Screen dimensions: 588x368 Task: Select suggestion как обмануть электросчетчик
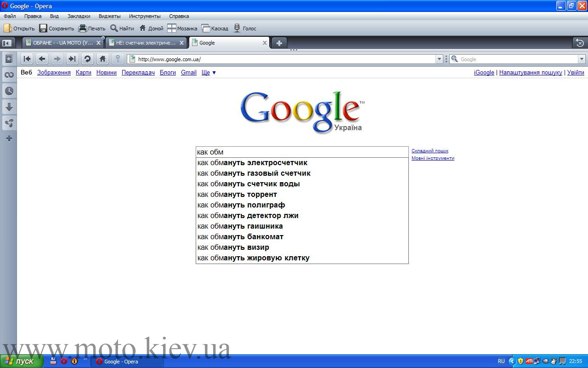tap(302, 163)
